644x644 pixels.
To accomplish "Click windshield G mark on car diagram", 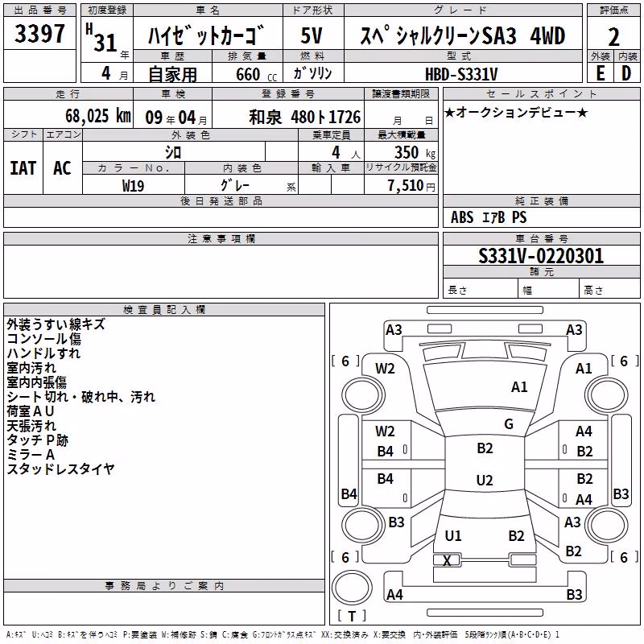I will pos(509,423).
